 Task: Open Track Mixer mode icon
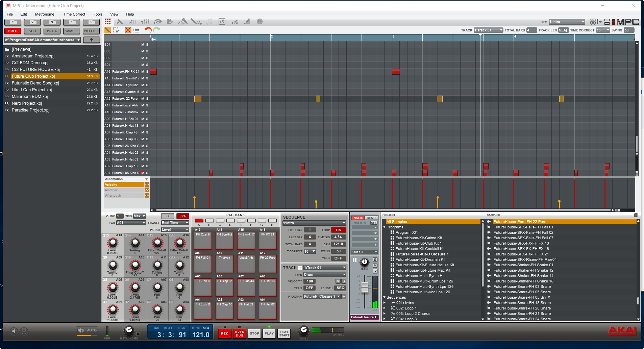(x=145, y=22)
